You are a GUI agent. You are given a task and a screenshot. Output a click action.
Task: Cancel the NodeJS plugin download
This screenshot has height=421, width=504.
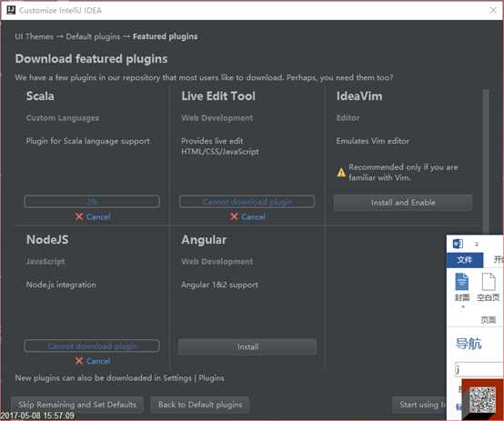(x=98, y=361)
